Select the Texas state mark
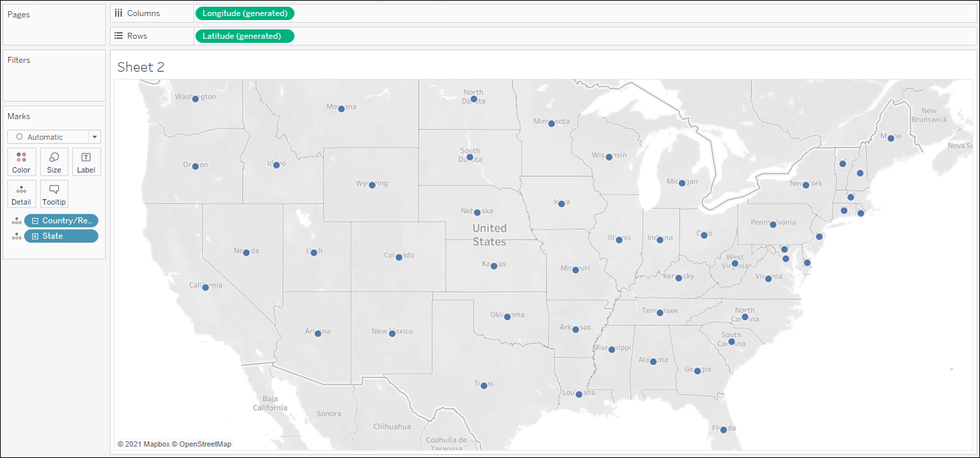The width and height of the screenshot is (980, 458). (x=484, y=386)
